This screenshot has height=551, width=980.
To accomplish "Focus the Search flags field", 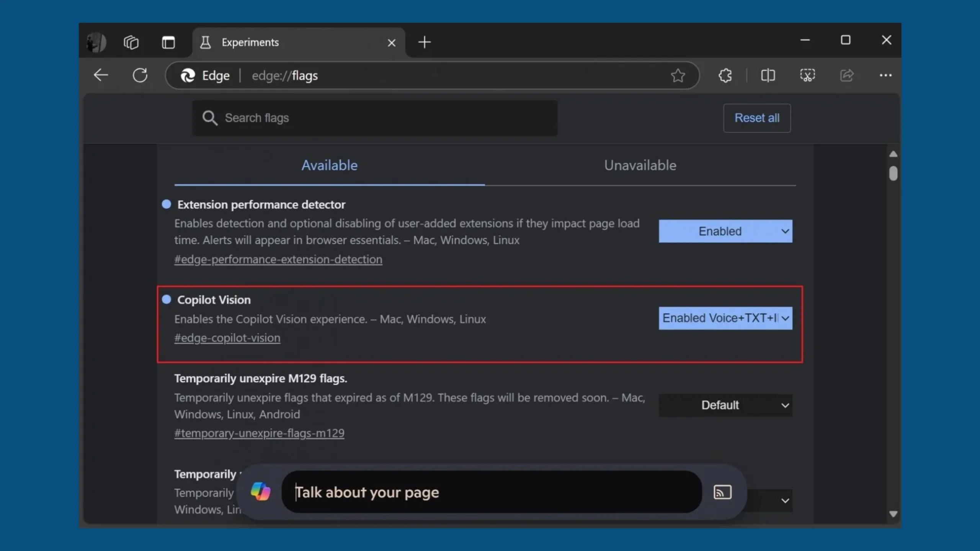I will pyautogui.click(x=374, y=118).
